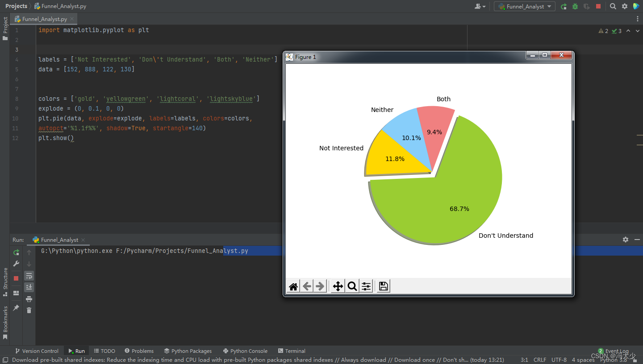Run with Coverage icon in the top toolbar
The height and width of the screenshot is (364, 643).
[x=587, y=6]
